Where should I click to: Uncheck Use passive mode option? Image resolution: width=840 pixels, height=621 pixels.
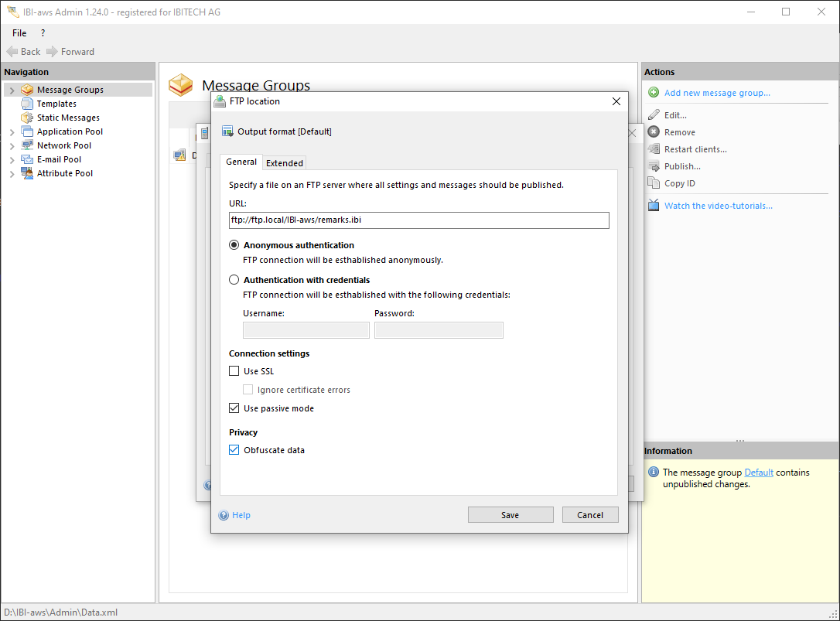click(234, 408)
